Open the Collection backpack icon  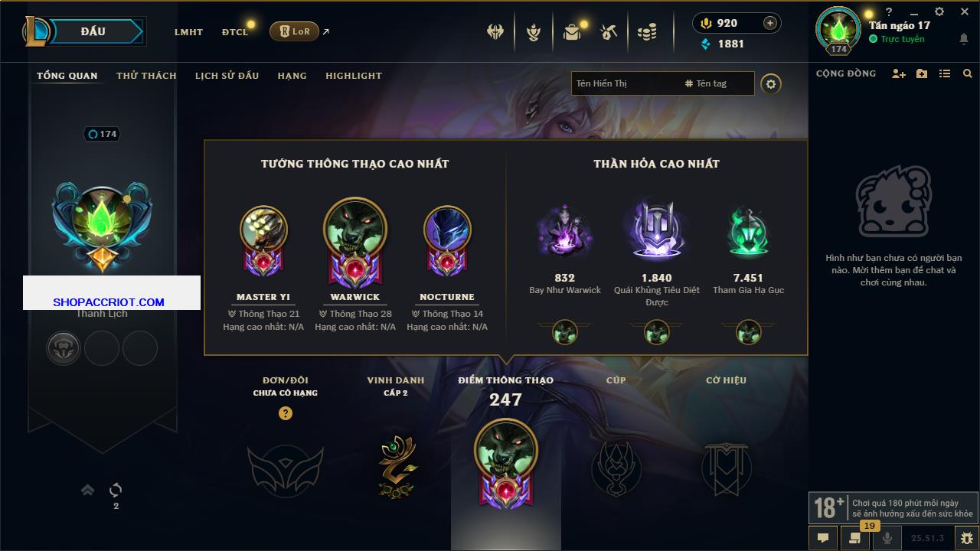point(571,32)
